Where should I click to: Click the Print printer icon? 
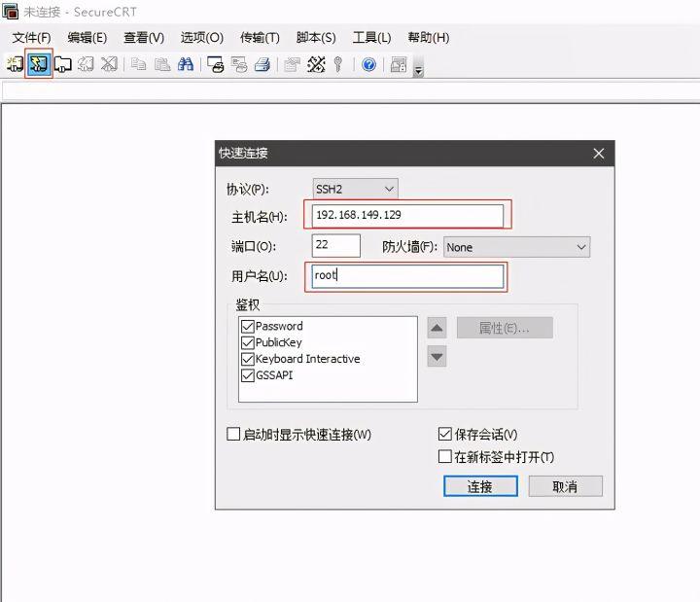coord(262,64)
